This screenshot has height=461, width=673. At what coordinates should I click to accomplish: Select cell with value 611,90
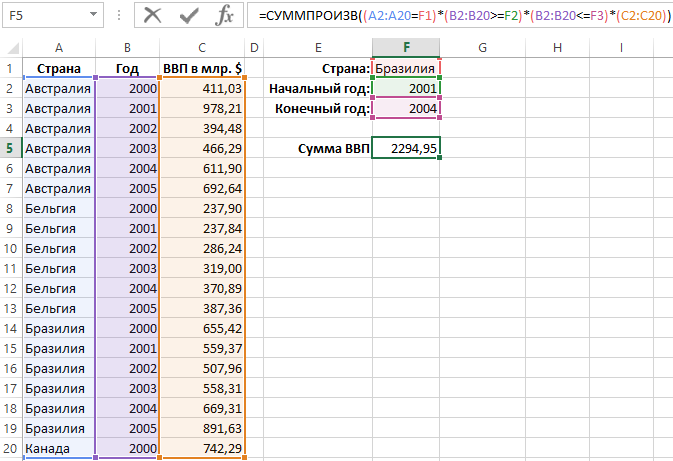(202, 168)
